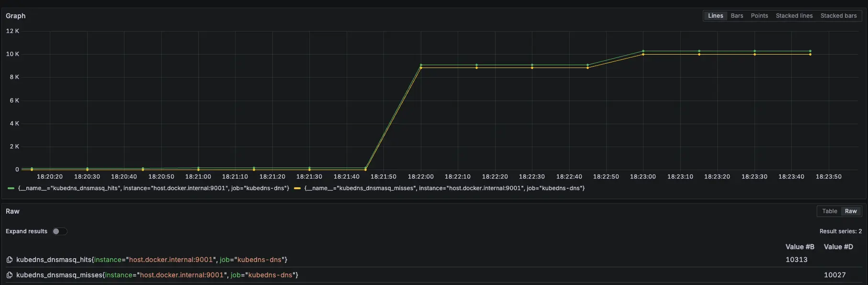Click the yellow data point at 18:22:00

click(x=421, y=68)
